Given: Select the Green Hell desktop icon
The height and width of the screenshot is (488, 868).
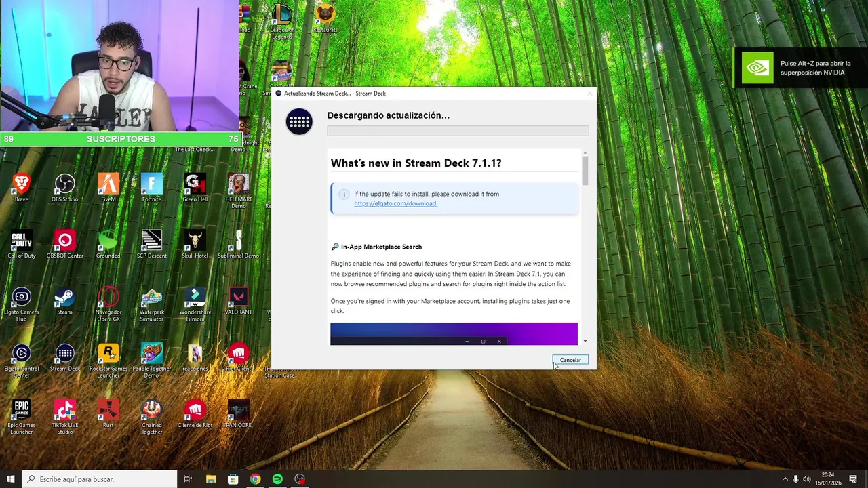Looking at the screenshot, I should click(x=195, y=188).
